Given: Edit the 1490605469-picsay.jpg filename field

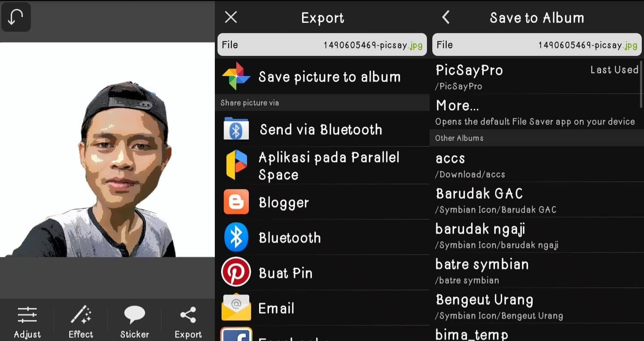Looking at the screenshot, I should [321, 45].
